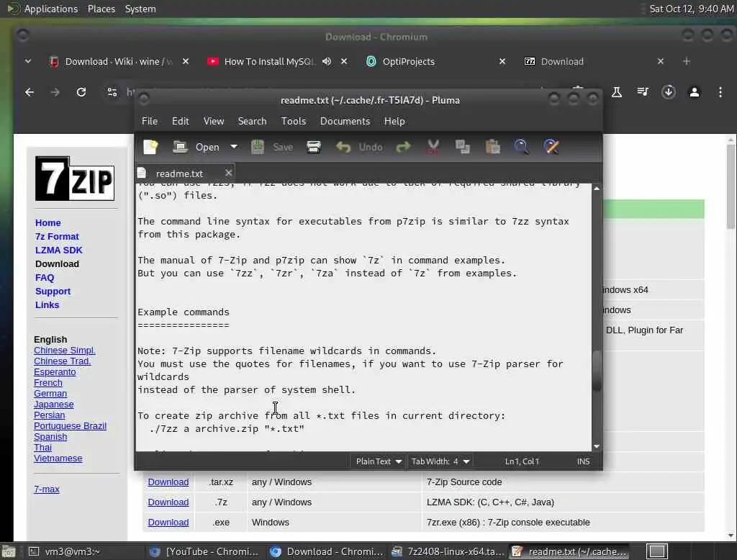Click Chromium forward arrow
Screen dimensions: 737x560
point(55,92)
